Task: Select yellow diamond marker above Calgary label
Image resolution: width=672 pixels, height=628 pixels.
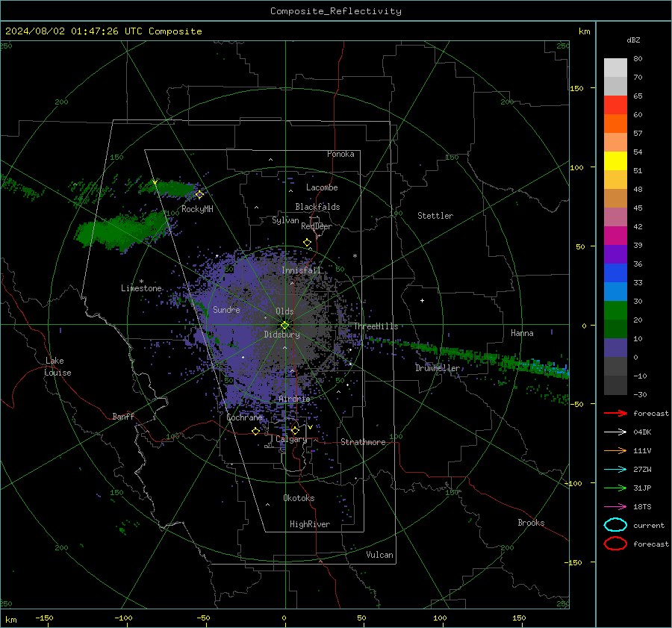Action: click(x=295, y=430)
